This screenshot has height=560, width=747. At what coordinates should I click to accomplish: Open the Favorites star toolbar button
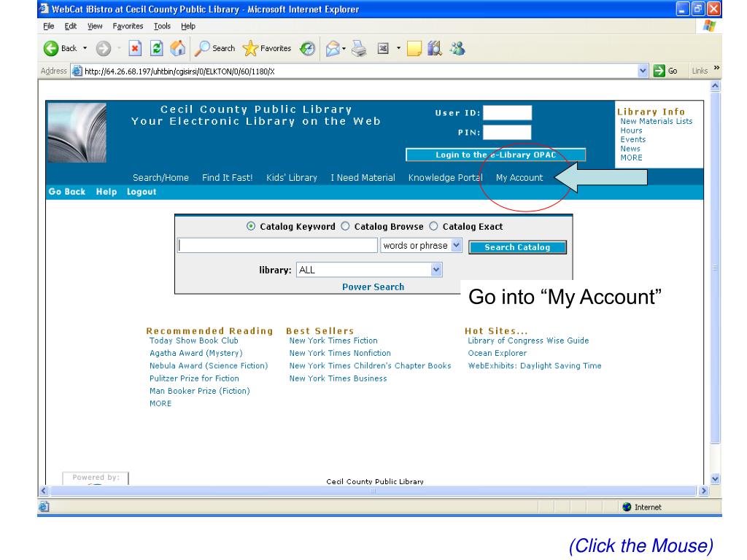coord(267,48)
